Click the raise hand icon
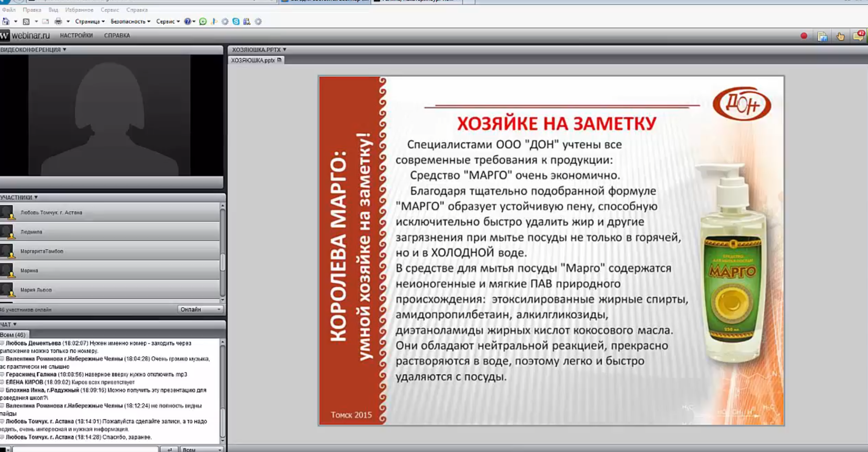Screen dimensions: 868x452 (x=840, y=36)
